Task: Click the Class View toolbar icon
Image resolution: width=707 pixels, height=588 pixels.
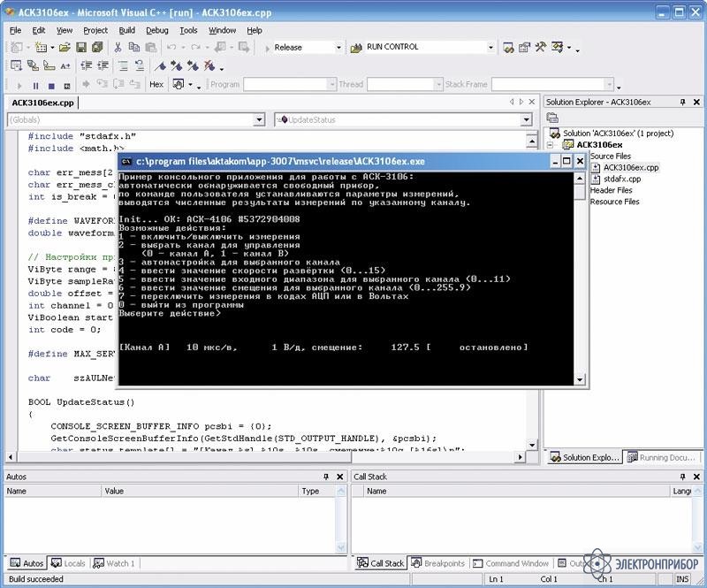Action: click(x=558, y=47)
